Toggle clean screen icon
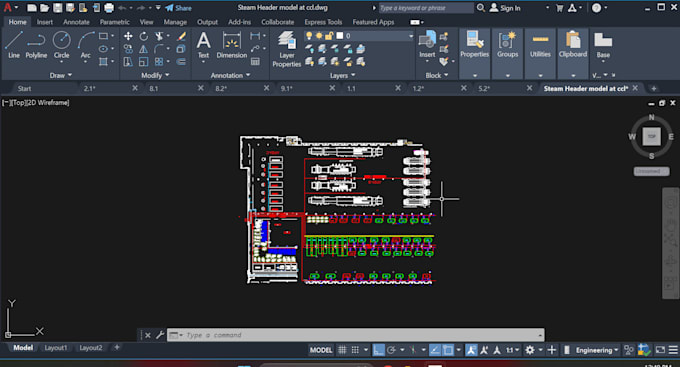The width and height of the screenshot is (680, 367). [x=660, y=350]
